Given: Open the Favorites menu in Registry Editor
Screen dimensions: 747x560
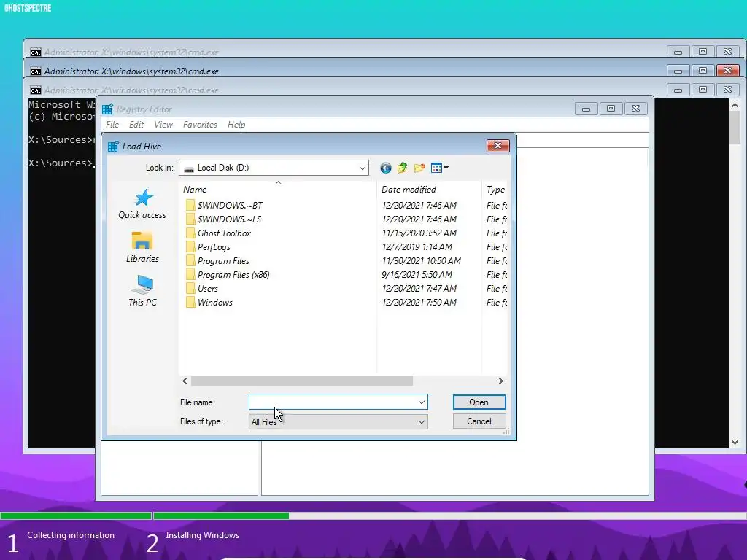Looking at the screenshot, I should pos(200,124).
